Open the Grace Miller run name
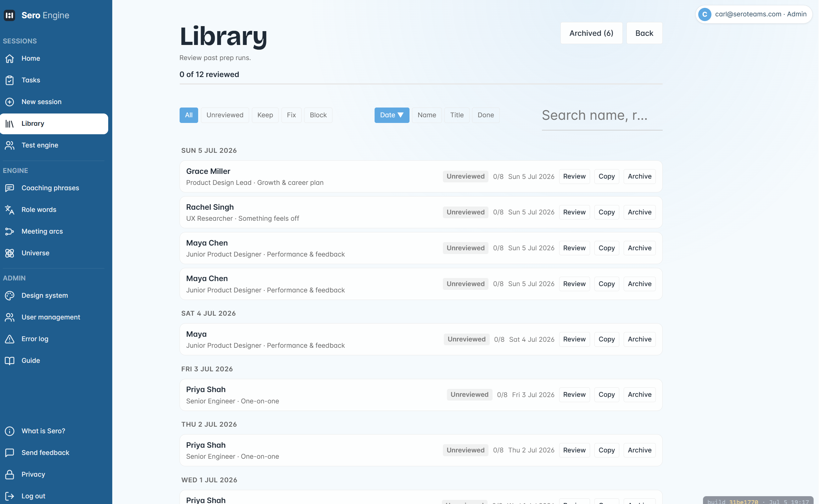This screenshot has width=819, height=504. [x=208, y=171]
